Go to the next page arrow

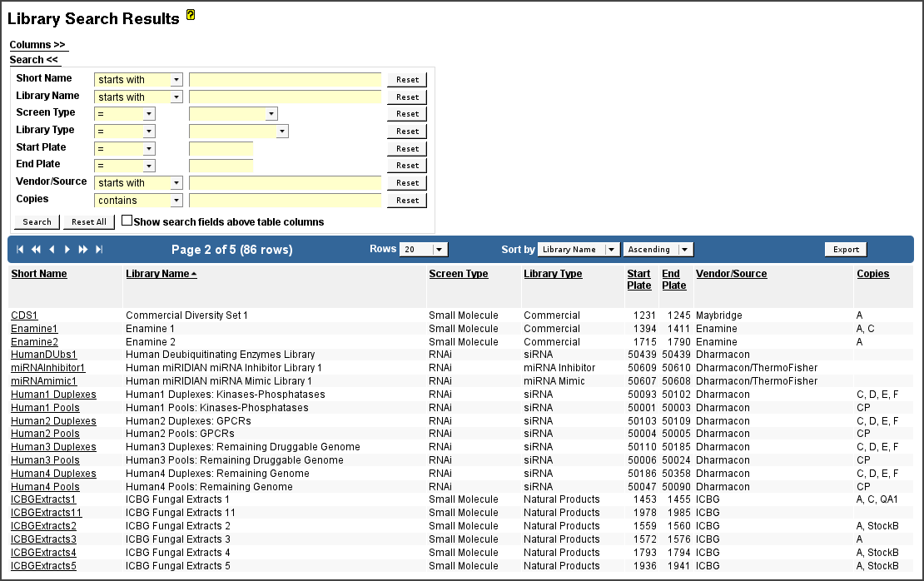click(x=67, y=249)
